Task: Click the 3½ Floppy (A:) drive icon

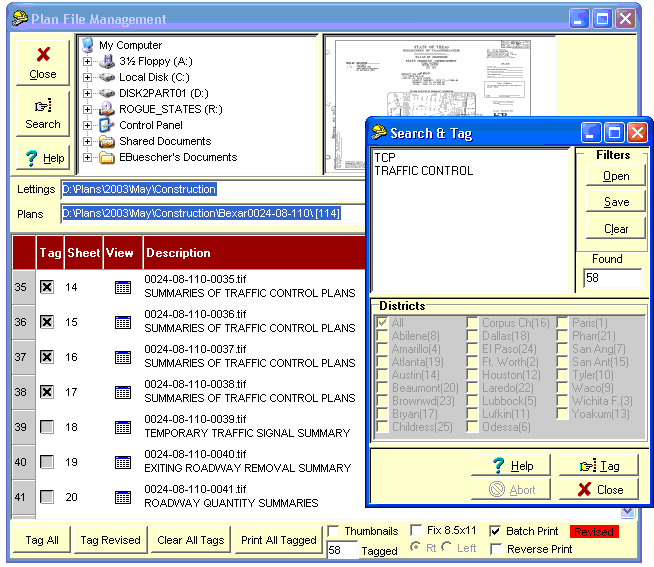Action: pyautogui.click(x=107, y=61)
